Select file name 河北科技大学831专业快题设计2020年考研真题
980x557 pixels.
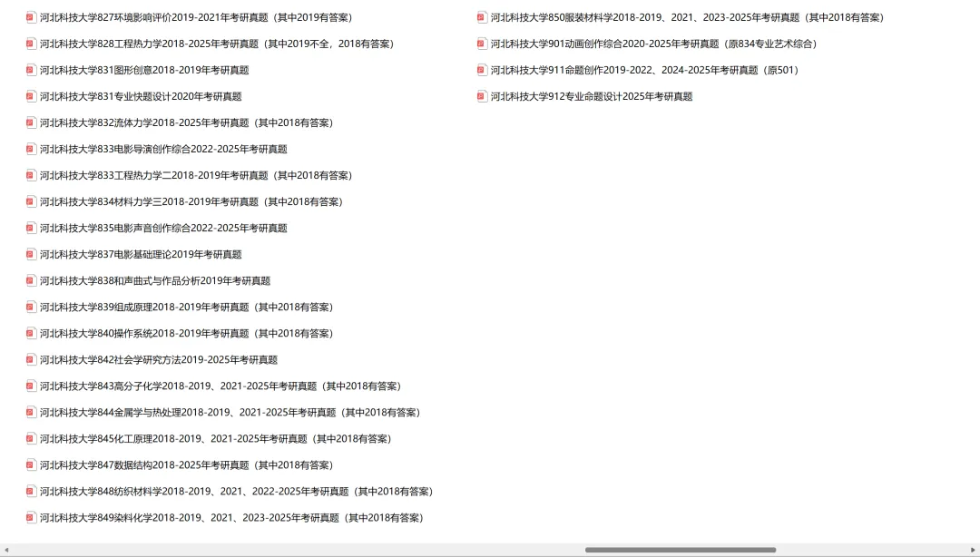pos(141,96)
